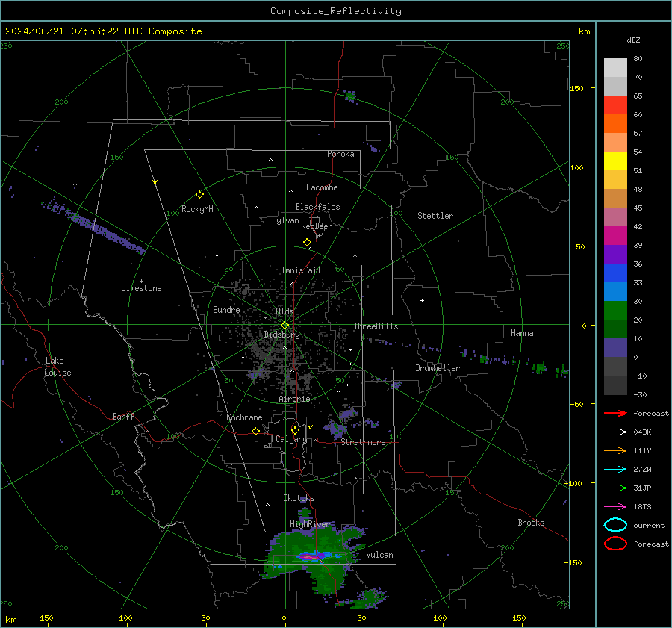Click the Banff label

123,416
